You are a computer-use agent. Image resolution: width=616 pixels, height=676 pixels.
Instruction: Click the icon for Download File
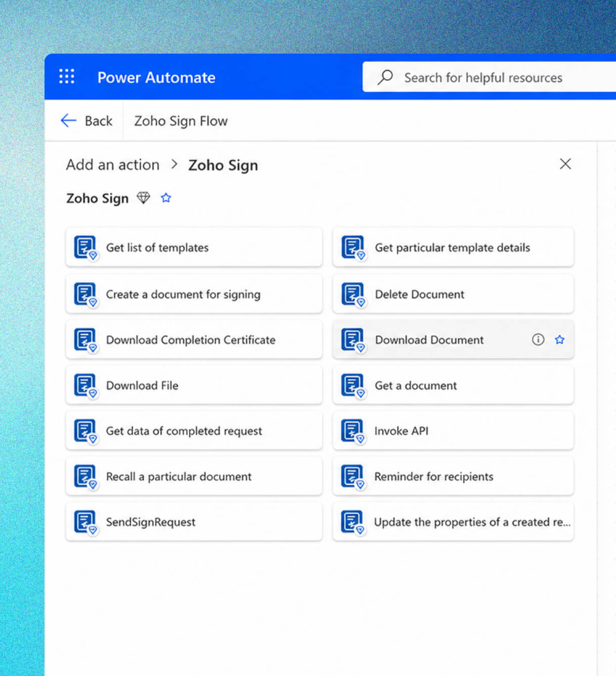pos(85,386)
